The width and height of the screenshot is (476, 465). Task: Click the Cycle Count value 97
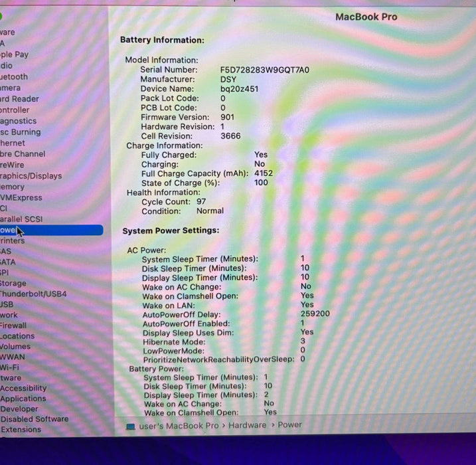[x=201, y=201]
